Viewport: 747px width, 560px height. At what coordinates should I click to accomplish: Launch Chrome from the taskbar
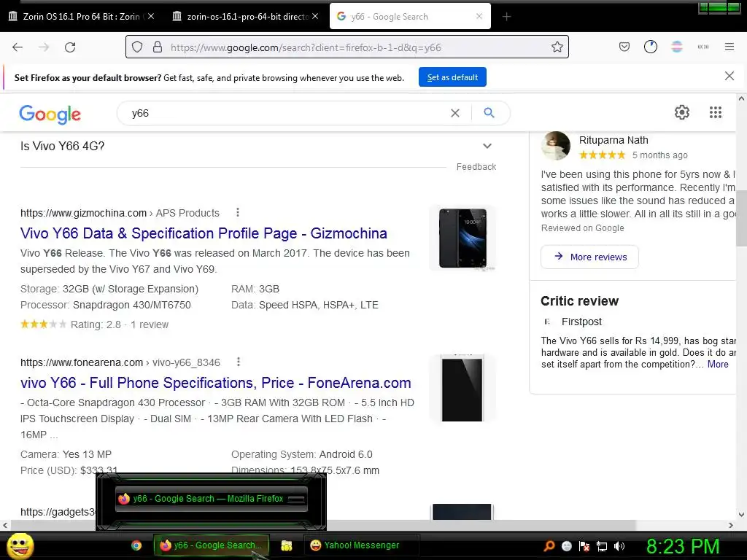tap(136, 545)
